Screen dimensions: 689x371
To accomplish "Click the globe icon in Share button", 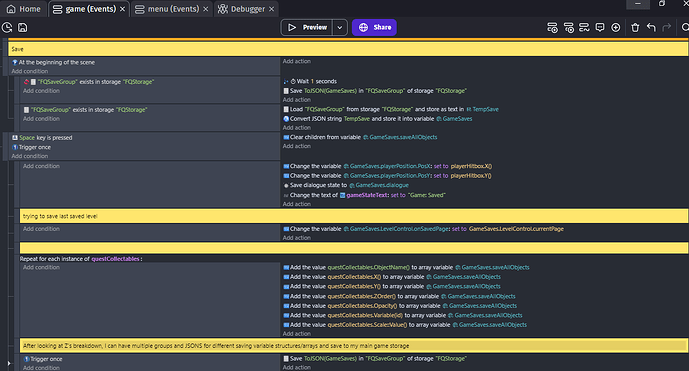I will [363, 27].
